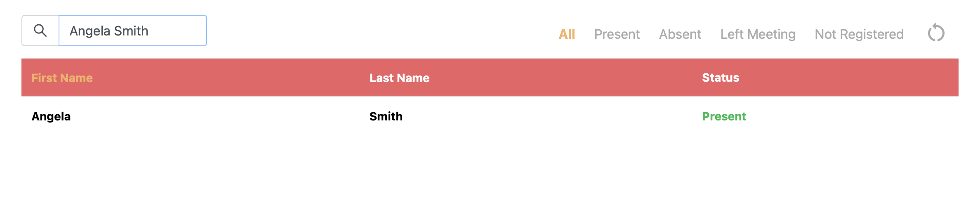Show only Absent attendees

click(680, 34)
